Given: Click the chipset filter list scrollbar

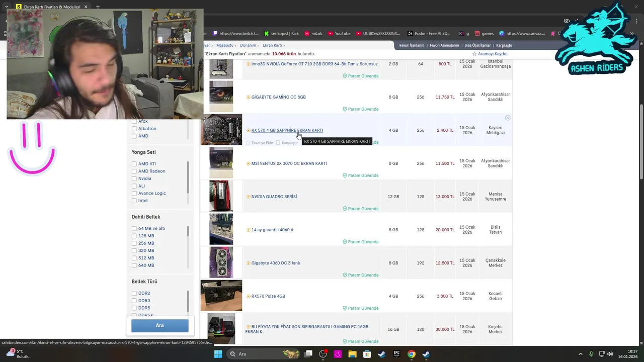Looking at the screenshot, I should click(188, 176).
